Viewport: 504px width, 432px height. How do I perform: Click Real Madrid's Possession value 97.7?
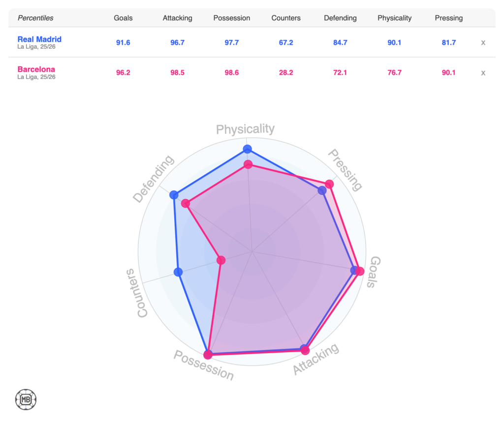tap(232, 43)
